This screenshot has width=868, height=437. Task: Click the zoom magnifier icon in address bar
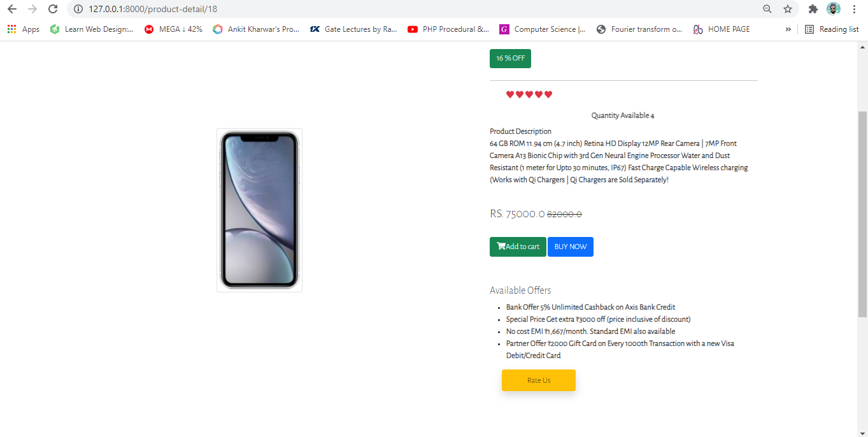(767, 9)
